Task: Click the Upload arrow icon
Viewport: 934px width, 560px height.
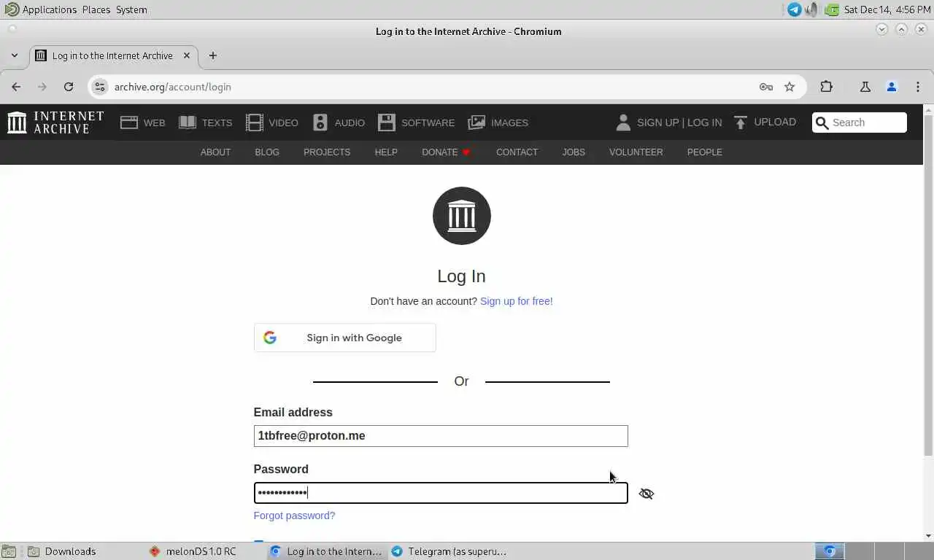Action: [741, 122]
